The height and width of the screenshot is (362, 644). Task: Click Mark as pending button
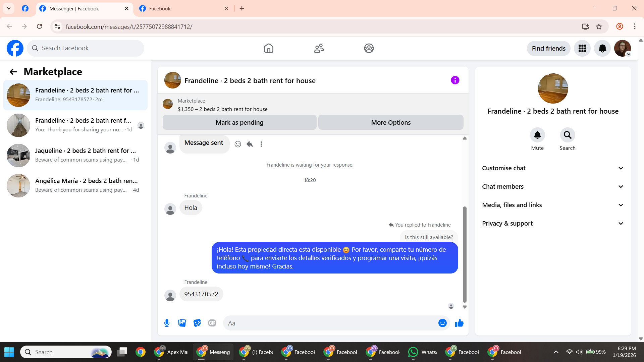239,123
